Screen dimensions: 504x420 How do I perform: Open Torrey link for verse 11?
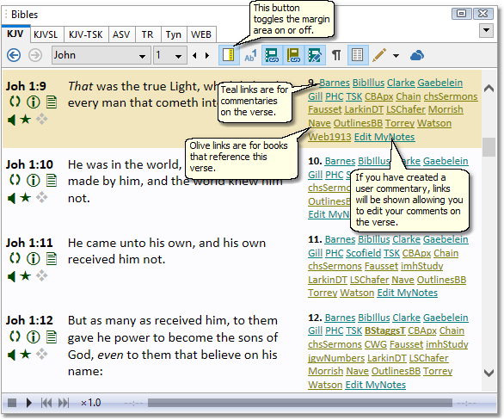click(323, 293)
